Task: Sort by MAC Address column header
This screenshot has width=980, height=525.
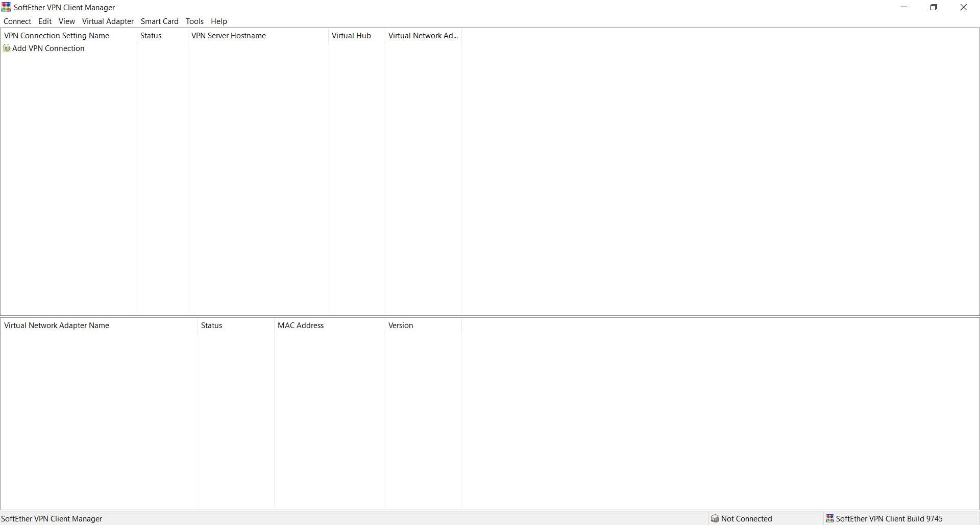Action: [x=329, y=326]
